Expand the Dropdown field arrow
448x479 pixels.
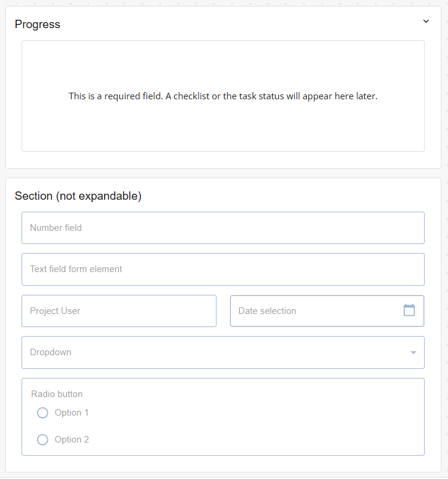coord(413,353)
